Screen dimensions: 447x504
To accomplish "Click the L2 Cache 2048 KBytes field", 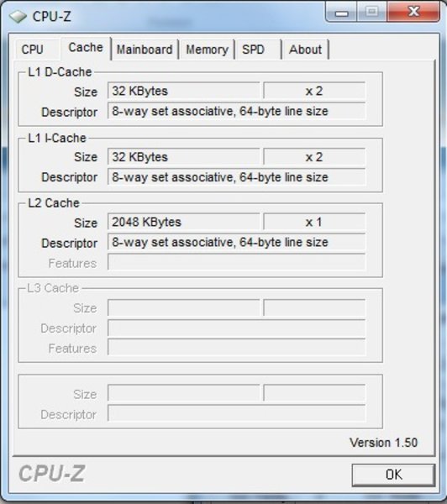I will pos(184,222).
